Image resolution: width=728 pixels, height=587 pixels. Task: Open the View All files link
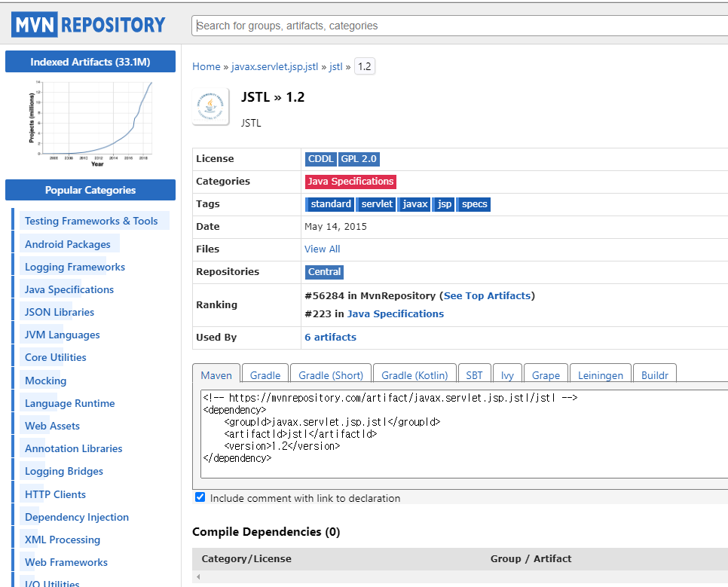point(323,249)
